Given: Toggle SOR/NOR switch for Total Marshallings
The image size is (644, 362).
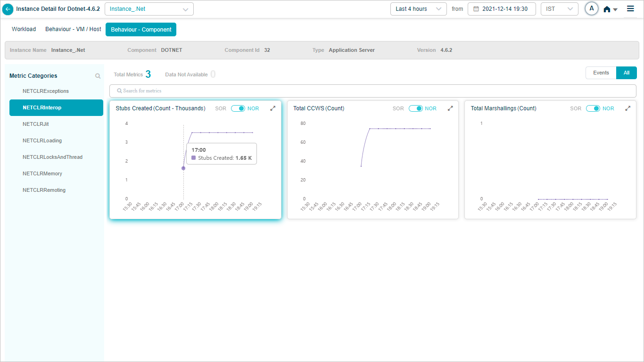Looking at the screenshot, I should coord(593,108).
